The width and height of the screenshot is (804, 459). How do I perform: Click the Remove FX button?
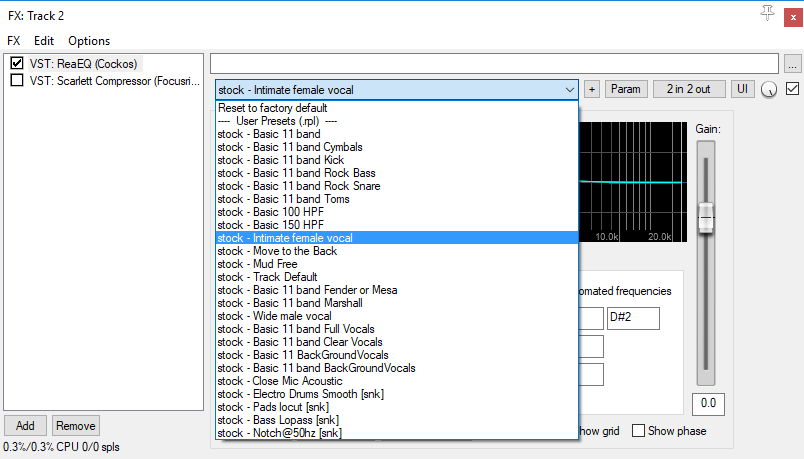pos(75,426)
